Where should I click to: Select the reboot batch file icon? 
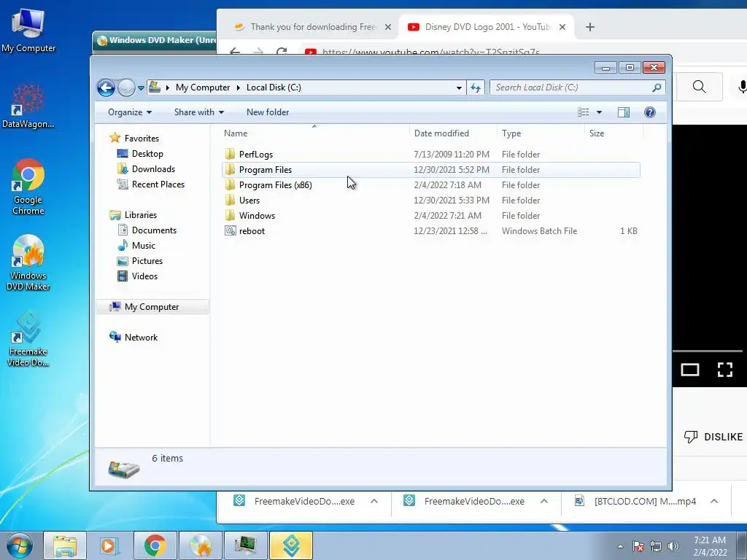230,231
